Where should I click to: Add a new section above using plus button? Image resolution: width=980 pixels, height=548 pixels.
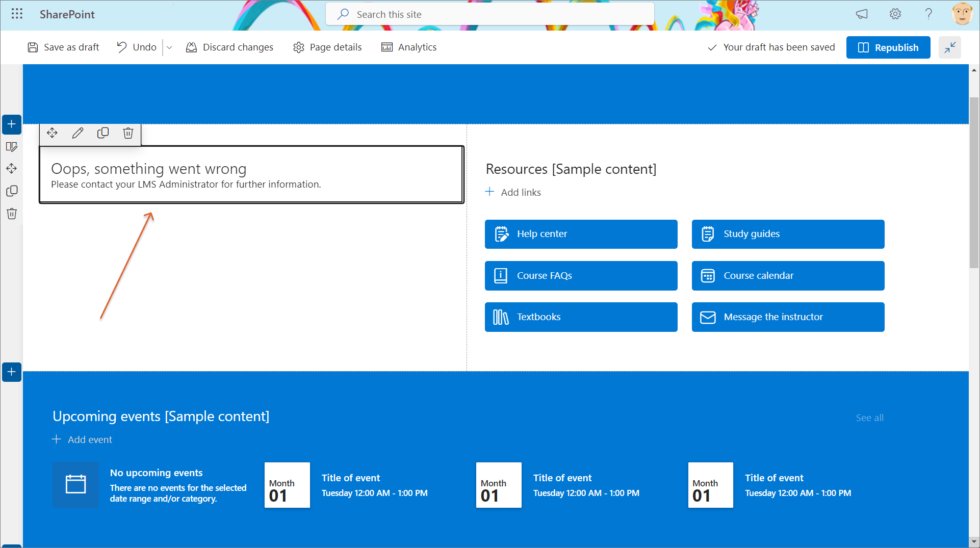12,124
